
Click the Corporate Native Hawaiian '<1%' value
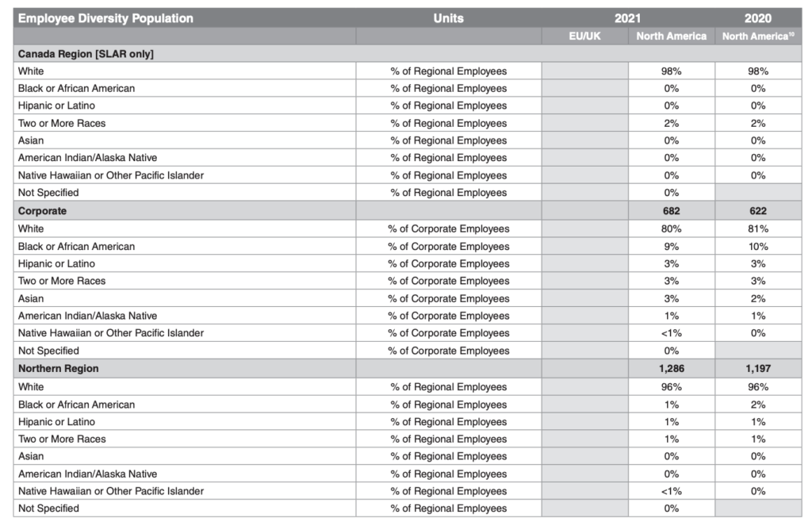click(671, 334)
